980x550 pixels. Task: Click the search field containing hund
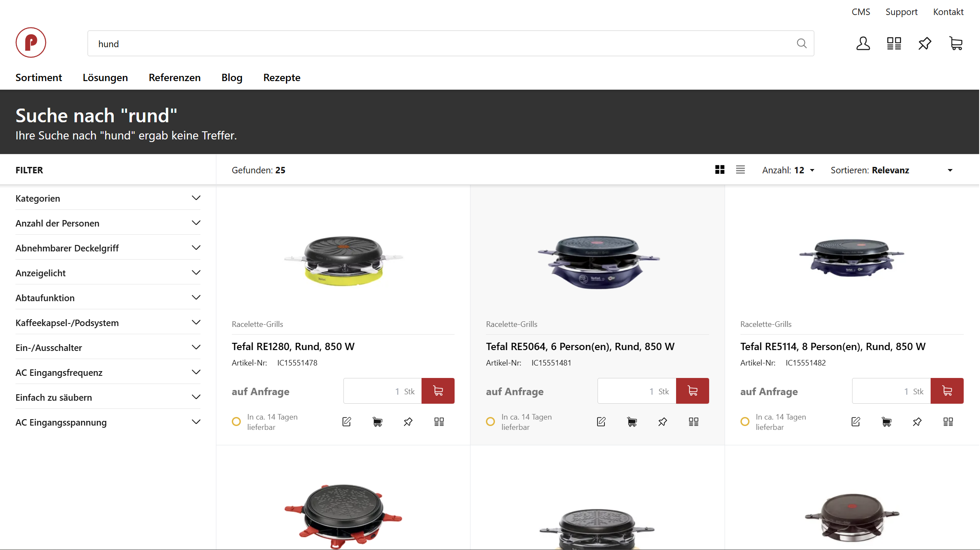click(x=451, y=43)
